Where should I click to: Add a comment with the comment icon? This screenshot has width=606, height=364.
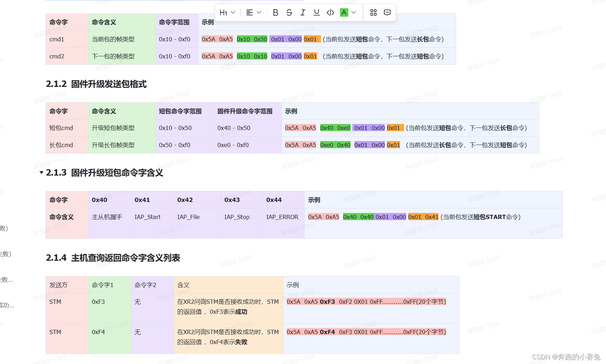(x=387, y=12)
